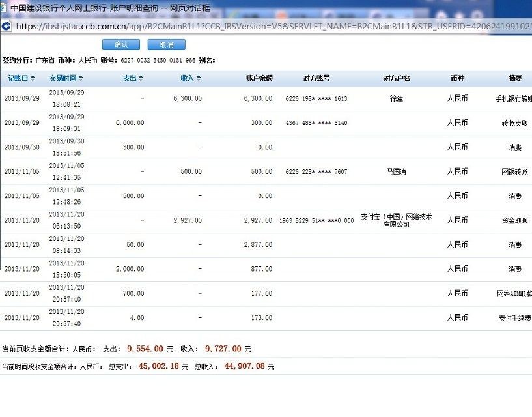Click the 网络ATM取款 summary cell
The height and width of the screenshot is (417, 532).
514,294
